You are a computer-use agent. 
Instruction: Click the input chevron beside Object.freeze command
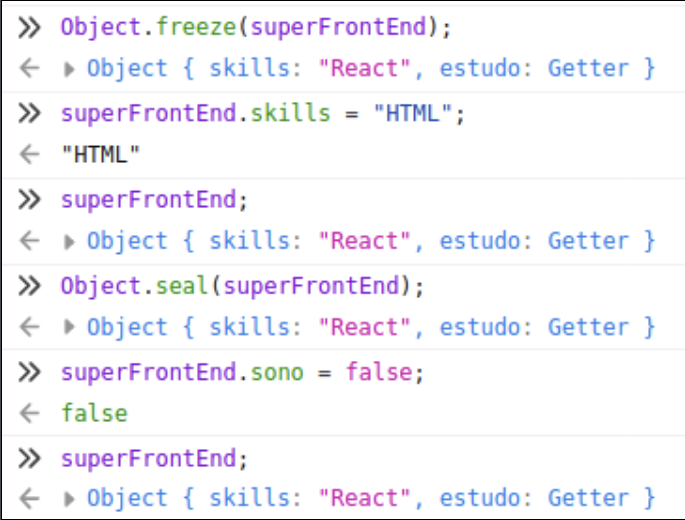point(30,26)
